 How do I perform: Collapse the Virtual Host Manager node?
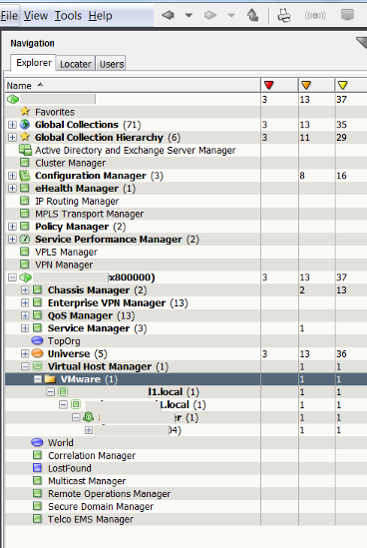(x=25, y=366)
